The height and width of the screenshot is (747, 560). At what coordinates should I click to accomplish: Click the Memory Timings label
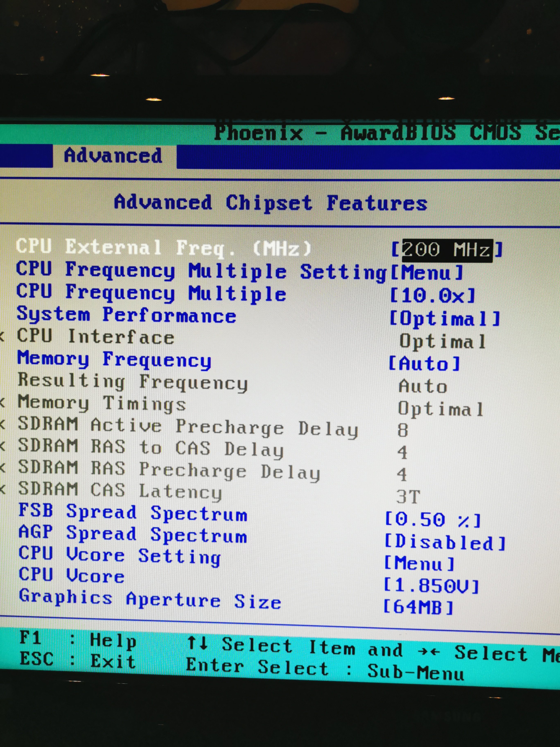click(102, 403)
